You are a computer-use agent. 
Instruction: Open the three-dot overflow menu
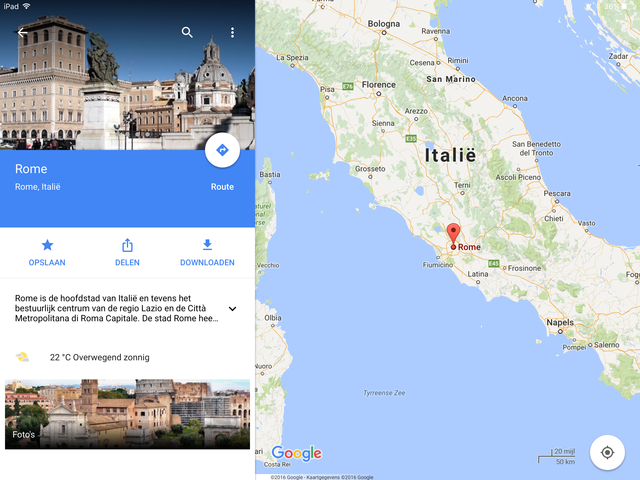pyautogui.click(x=232, y=33)
